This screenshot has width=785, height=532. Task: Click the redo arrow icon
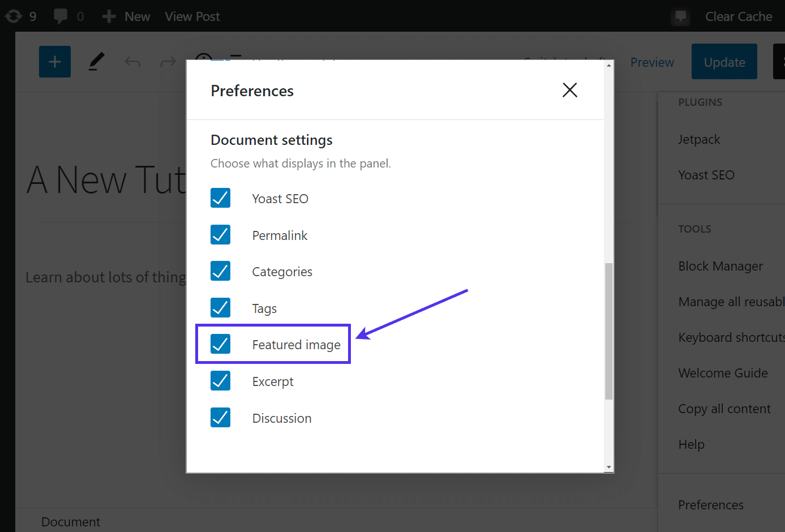tap(168, 62)
